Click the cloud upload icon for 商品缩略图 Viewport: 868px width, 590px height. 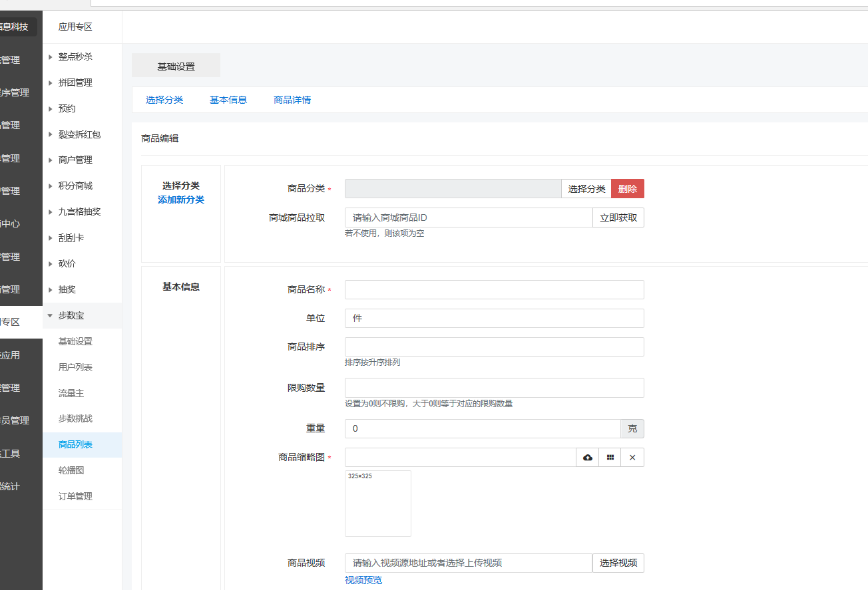click(587, 458)
